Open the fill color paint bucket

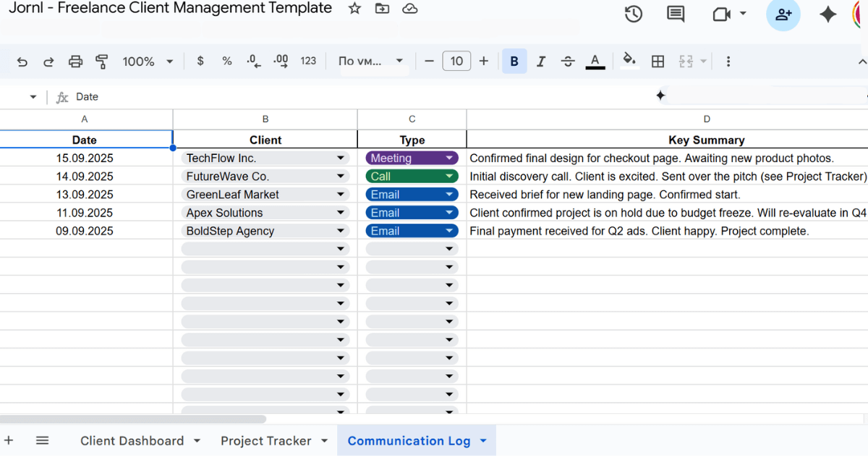click(629, 61)
